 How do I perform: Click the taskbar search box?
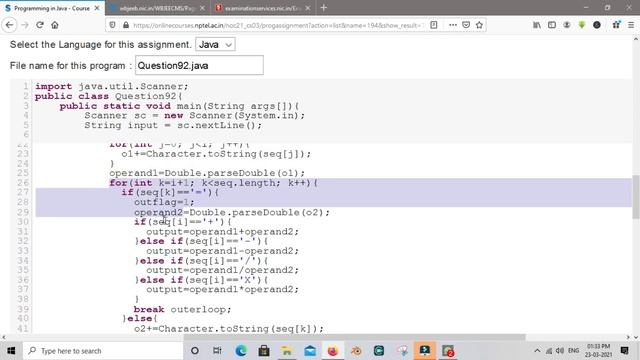pyautogui.click(x=102, y=351)
